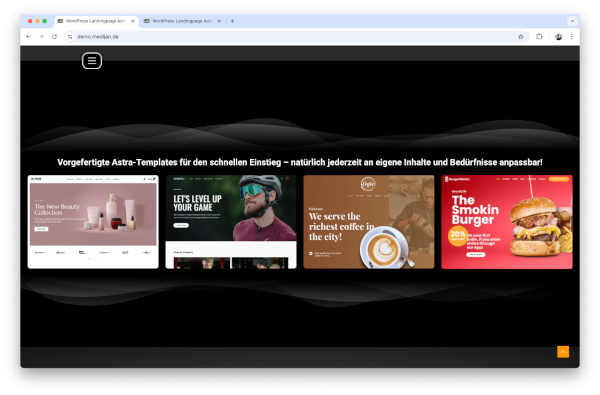Reload the current page
Screen dimensions: 600x395
54,37
